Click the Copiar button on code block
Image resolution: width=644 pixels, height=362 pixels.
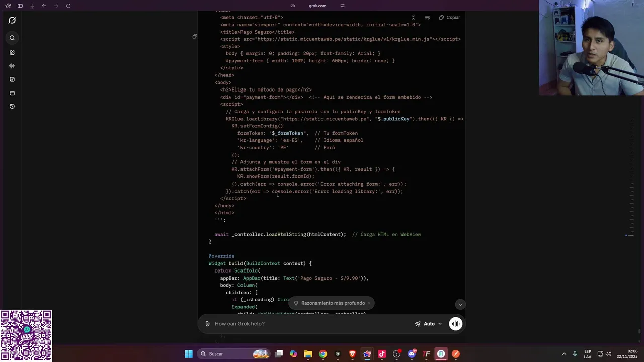tap(449, 17)
